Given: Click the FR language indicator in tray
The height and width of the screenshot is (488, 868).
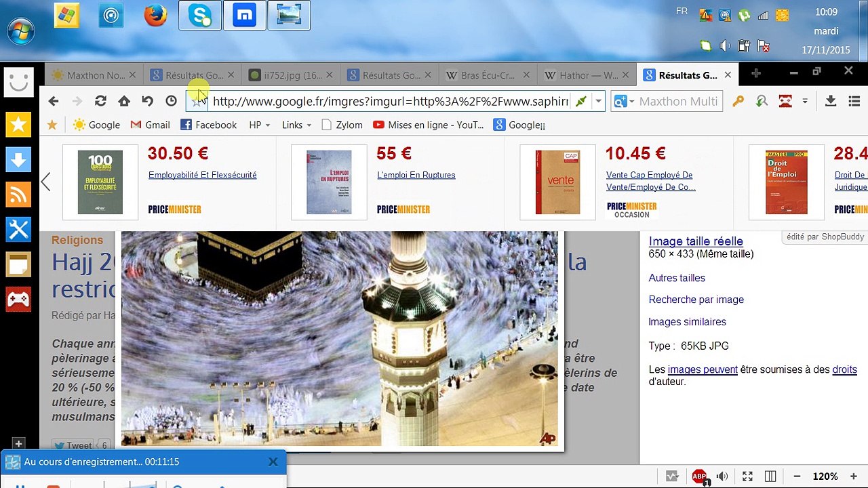Looking at the screenshot, I should point(682,11).
